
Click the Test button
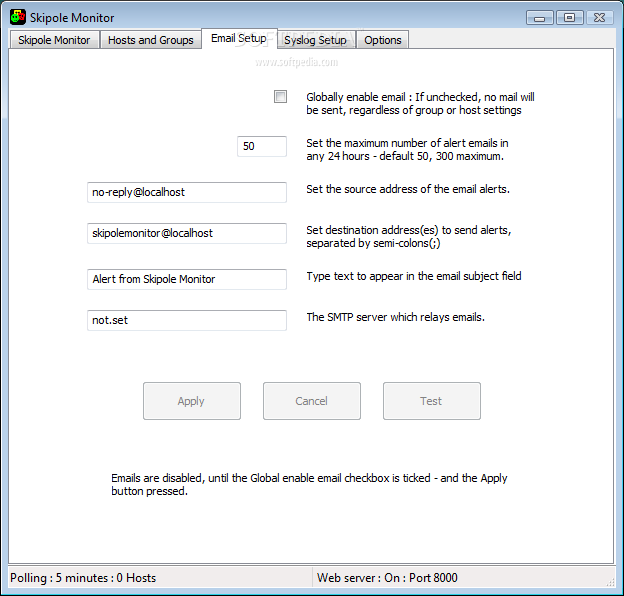pyautogui.click(x=432, y=401)
